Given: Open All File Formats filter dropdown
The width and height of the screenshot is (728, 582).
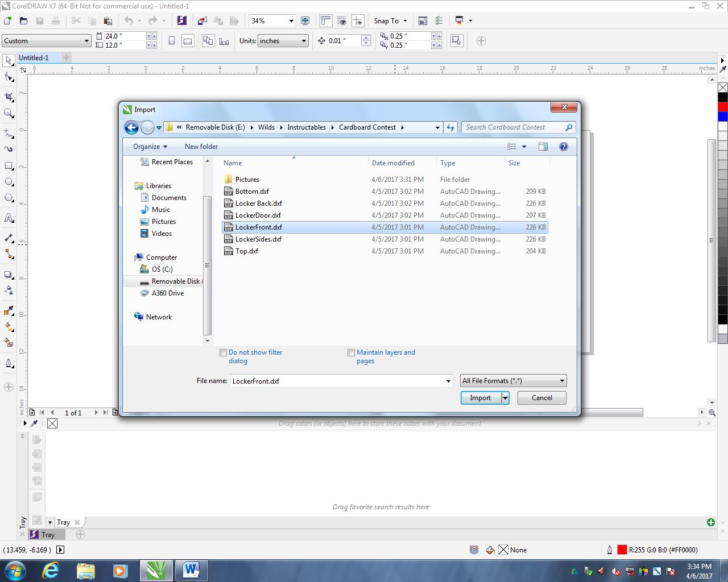Looking at the screenshot, I should click(x=562, y=381).
